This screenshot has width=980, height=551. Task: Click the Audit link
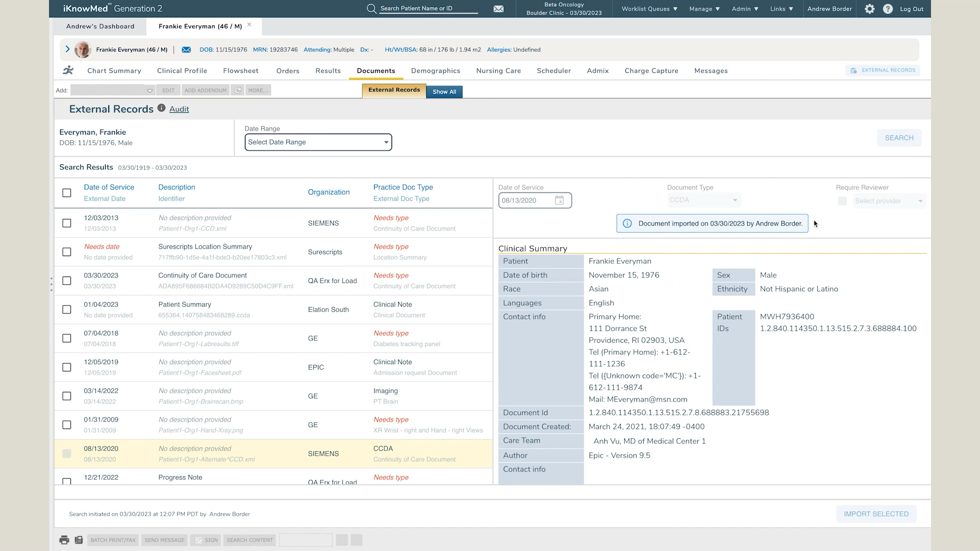pos(179,109)
